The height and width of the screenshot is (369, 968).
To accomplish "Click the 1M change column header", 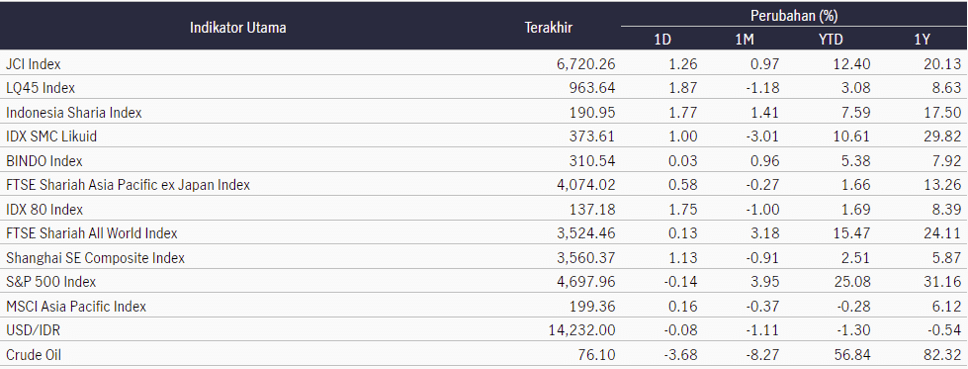I will tap(744, 39).
